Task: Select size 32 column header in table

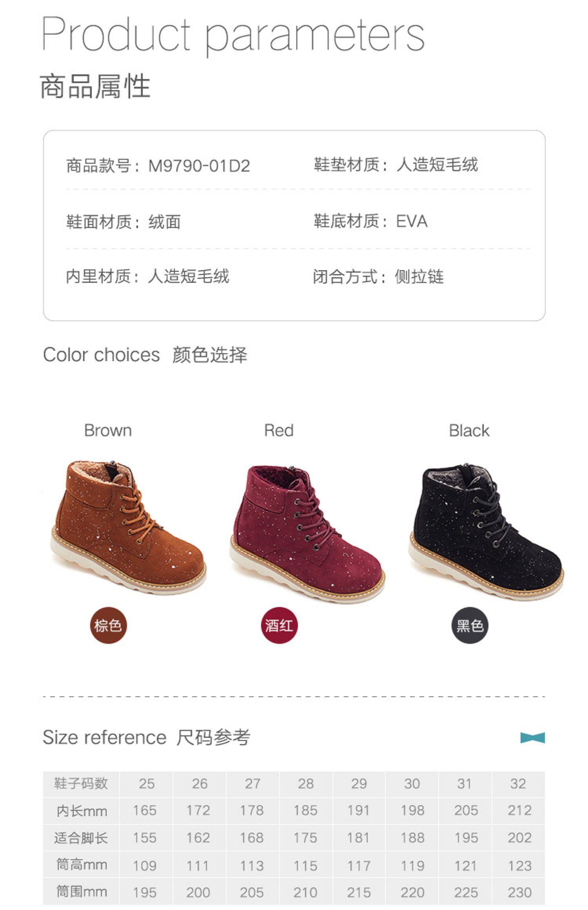Action: click(518, 784)
